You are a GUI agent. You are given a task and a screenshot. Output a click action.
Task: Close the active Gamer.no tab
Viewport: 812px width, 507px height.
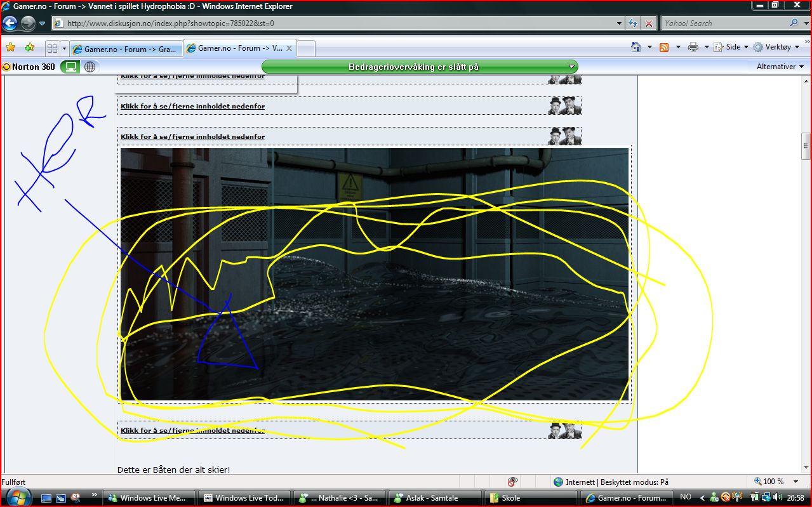coord(290,48)
